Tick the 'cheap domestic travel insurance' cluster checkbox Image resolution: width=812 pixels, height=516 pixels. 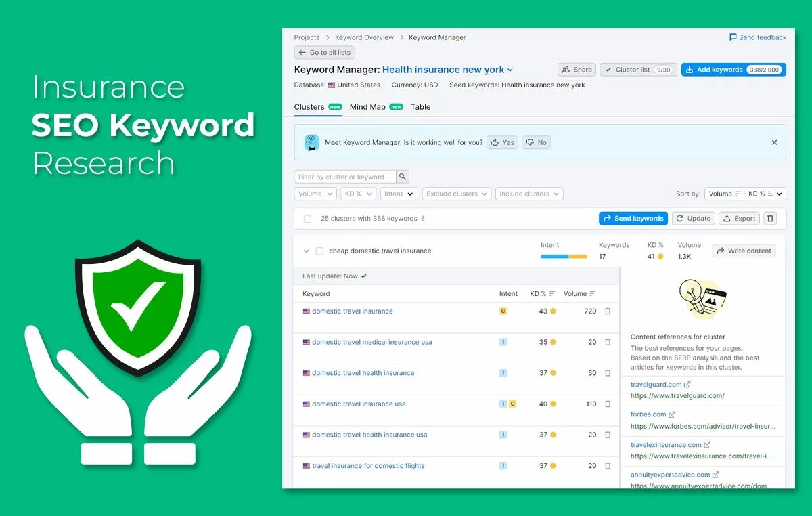pyautogui.click(x=319, y=251)
